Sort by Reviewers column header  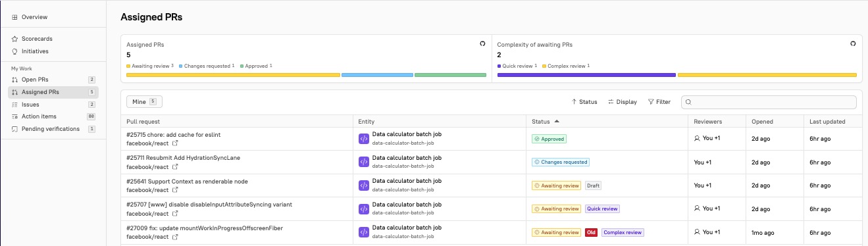pos(708,122)
